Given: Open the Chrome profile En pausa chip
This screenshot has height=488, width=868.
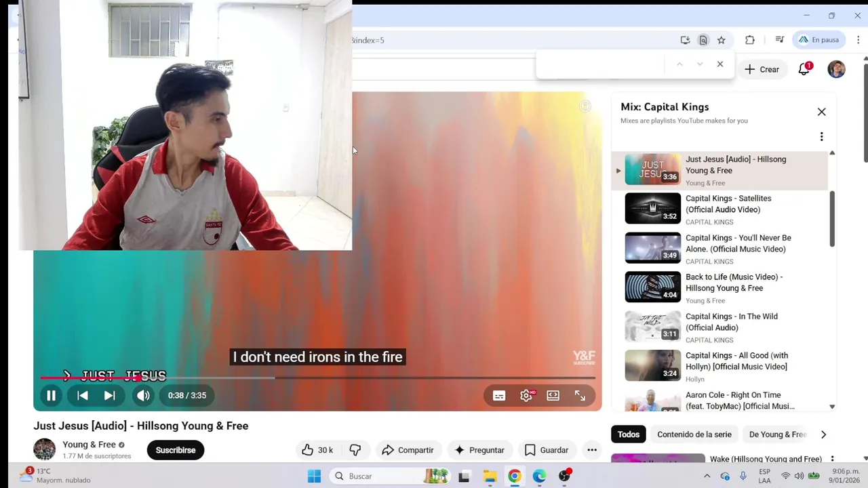Looking at the screenshot, I should pyautogui.click(x=819, y=40).
